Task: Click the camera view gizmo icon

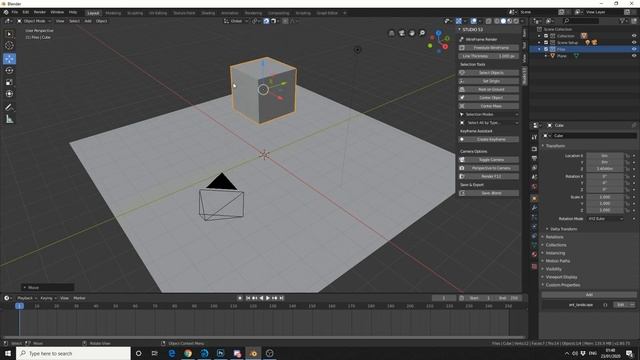Action: (x=402, y=33)
